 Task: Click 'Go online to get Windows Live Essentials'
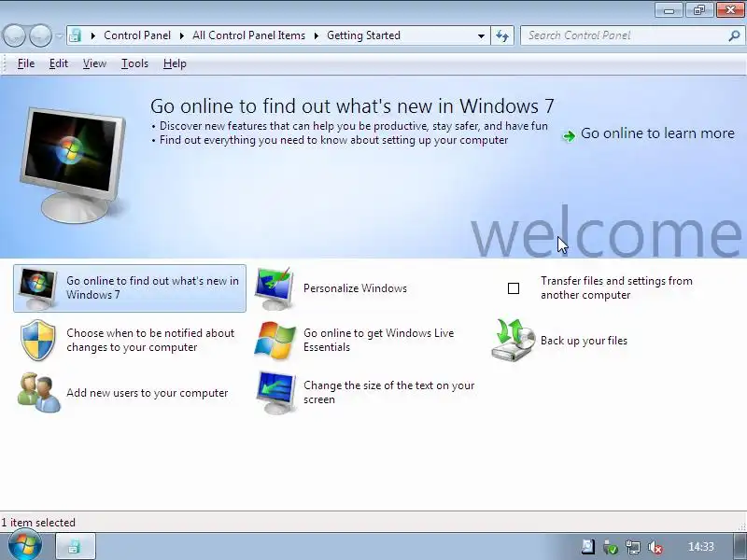pos(379,340)
